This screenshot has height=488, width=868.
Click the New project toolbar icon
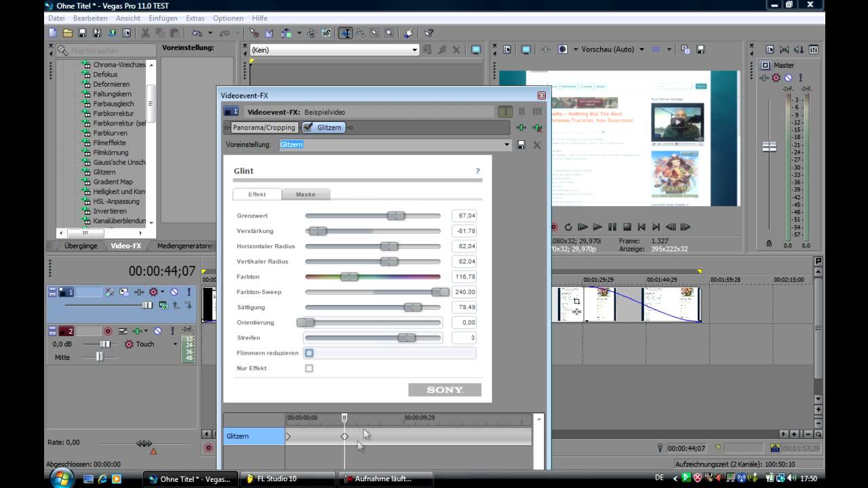tap(53, 33)
